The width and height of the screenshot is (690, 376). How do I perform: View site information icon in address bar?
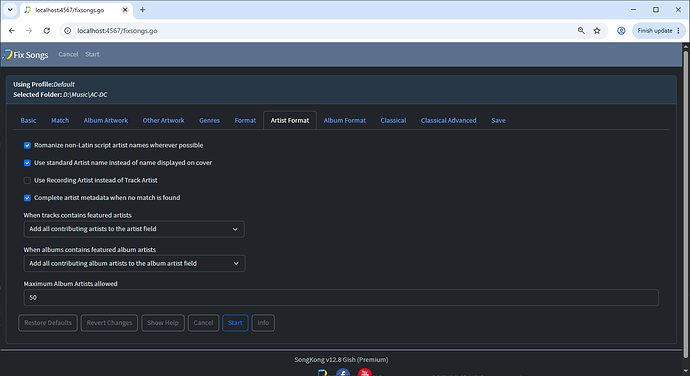(x=67, y=31)
